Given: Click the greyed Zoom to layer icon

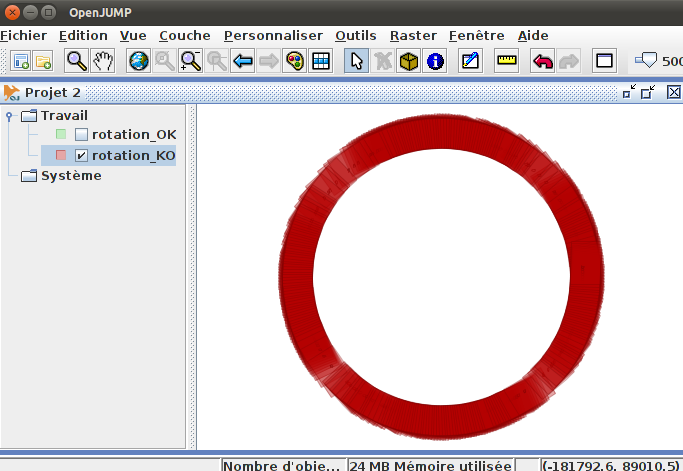Looking at the screenshot, I should [217, 61].
